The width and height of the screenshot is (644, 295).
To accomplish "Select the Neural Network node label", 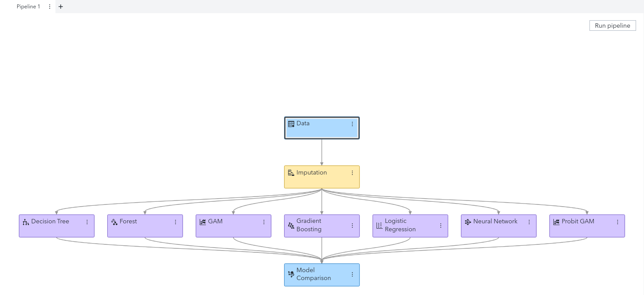I will coord(495,222).
